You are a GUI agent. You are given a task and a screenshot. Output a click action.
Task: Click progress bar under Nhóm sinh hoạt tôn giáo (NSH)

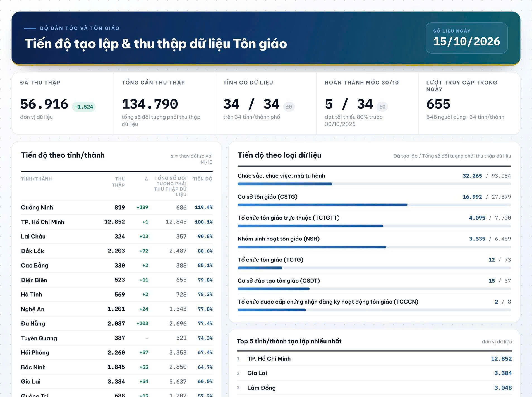(x=374, y=247)
